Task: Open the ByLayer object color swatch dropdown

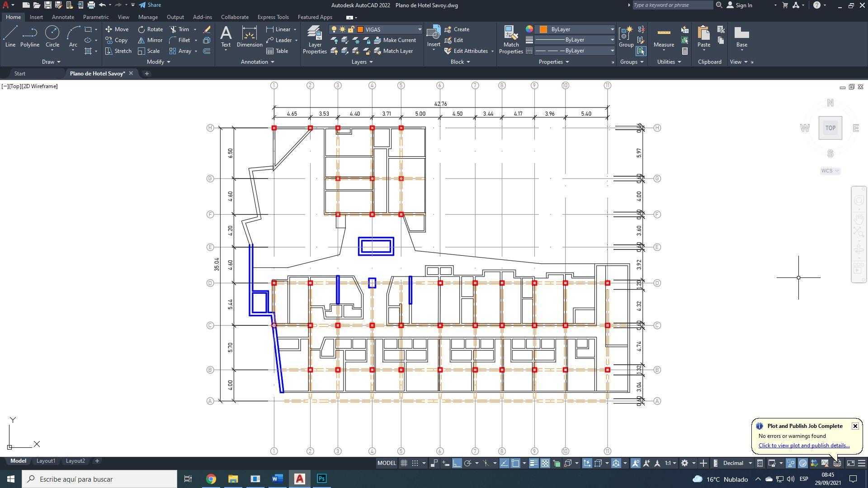Action: tap(612, 29)
